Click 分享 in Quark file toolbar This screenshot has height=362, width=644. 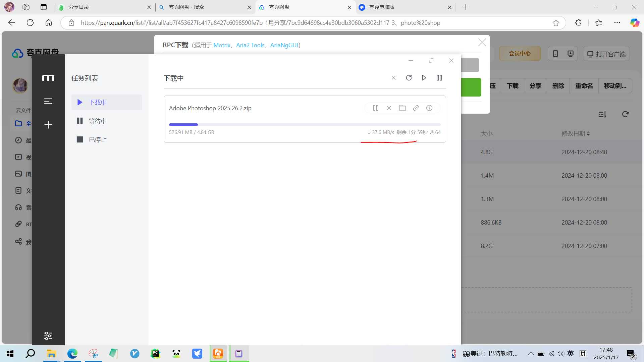pos(535,86)
